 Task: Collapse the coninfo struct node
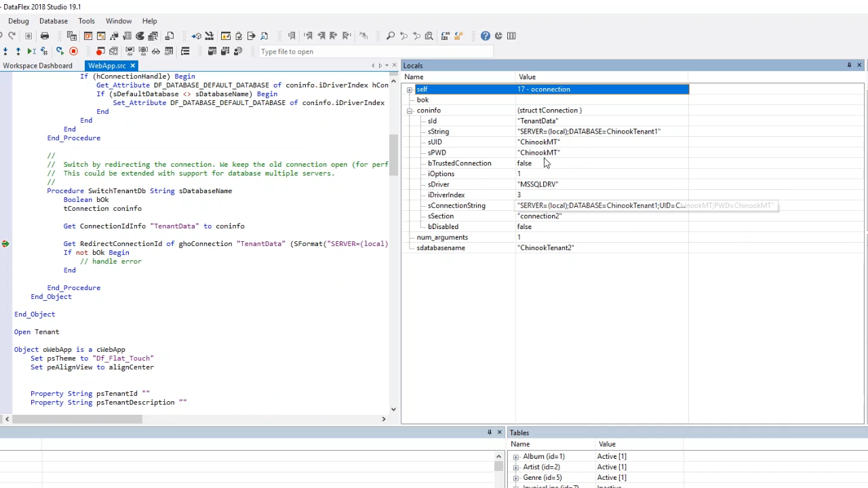410,110
